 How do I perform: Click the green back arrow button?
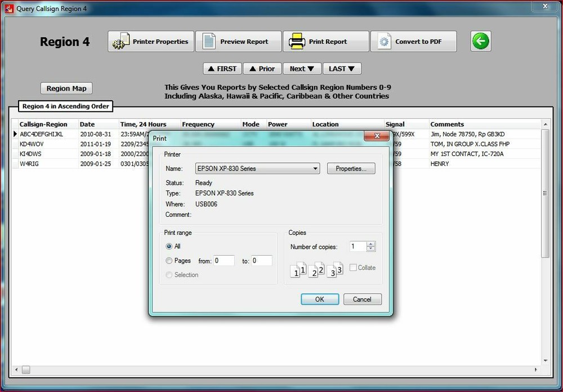(480, 41)
